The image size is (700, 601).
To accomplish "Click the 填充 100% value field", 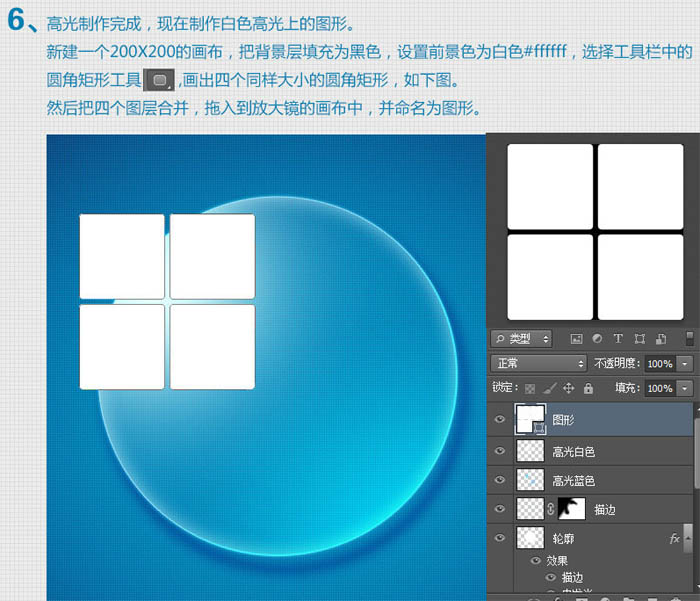I will coord(660,388).
